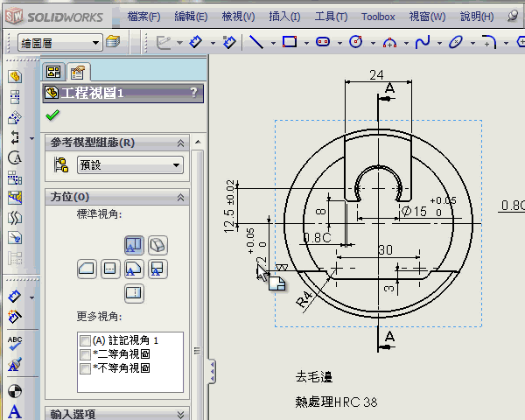Screen dimensions: 525x420
Task: Open the 插入(I) menu
Action: click(284, 16)
